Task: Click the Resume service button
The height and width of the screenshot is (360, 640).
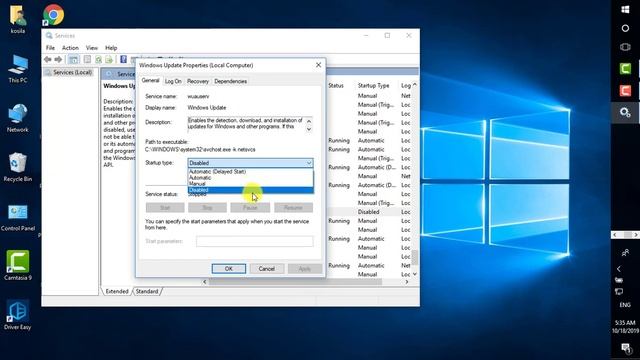Action: coord(293,208)
